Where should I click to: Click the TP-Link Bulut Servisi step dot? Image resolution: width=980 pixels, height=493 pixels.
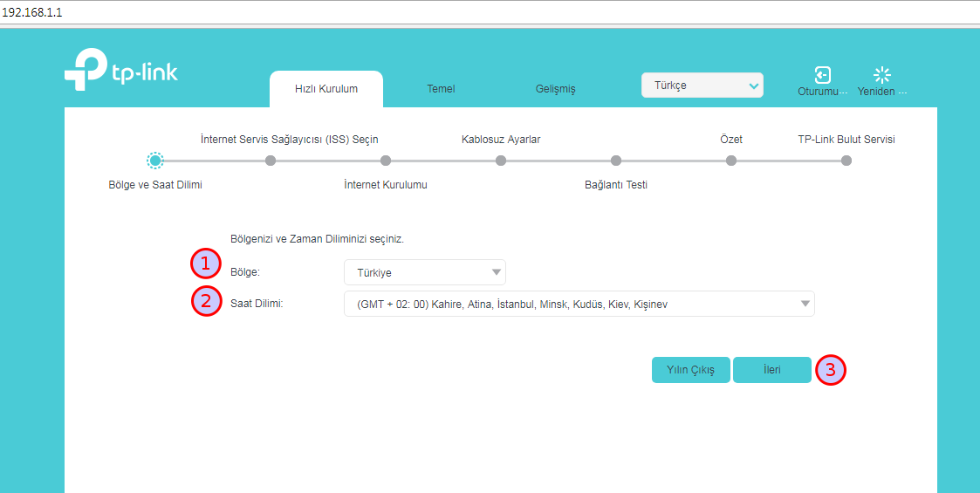click(x=846, y=161)
